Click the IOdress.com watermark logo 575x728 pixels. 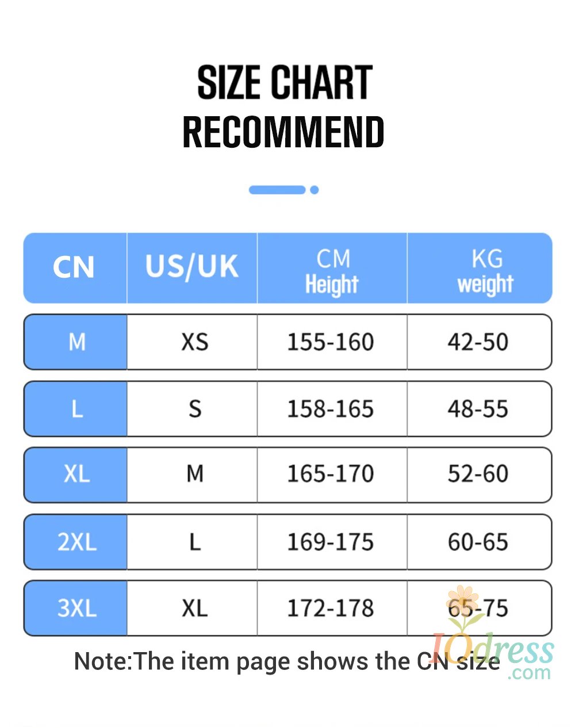click(x=493, y=656)
